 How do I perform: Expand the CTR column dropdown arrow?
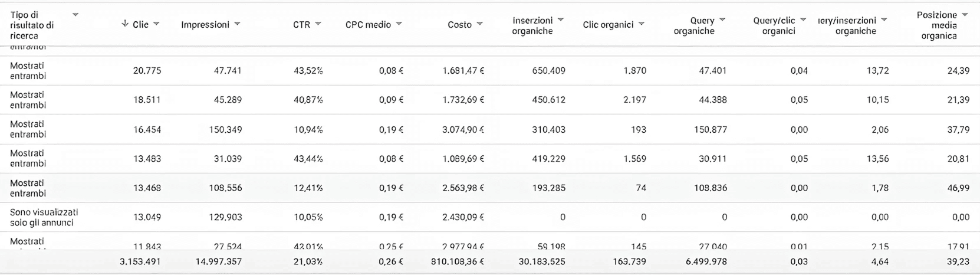point(318,24)
